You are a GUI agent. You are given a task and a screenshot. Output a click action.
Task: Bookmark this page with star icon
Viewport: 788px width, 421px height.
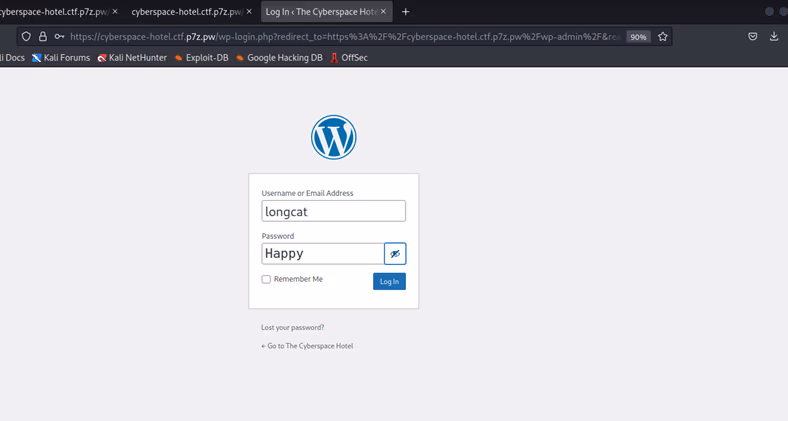(x=663, y=37)
